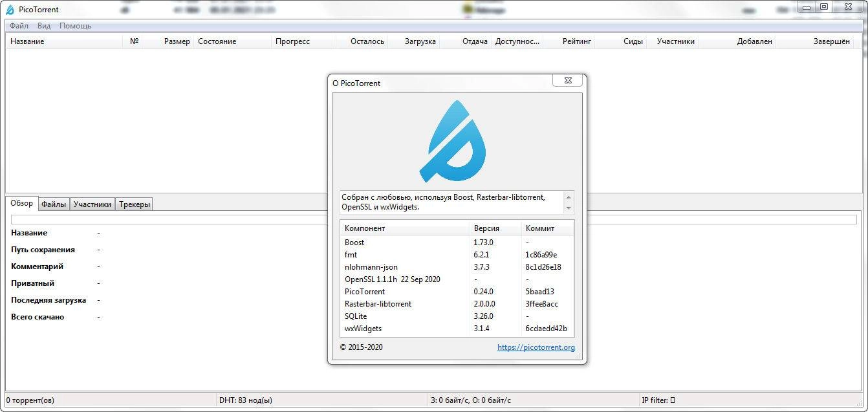
Task: Minimize the PicoTorrent main window
Action: (806, 6)
